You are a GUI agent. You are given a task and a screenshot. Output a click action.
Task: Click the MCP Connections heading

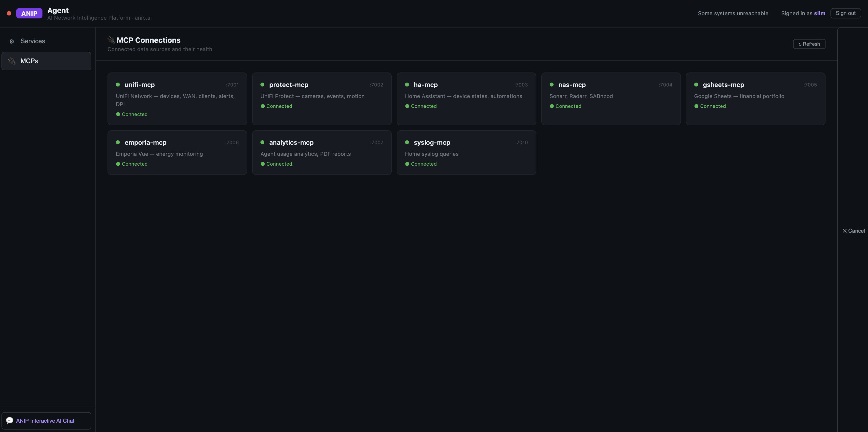point(149,40)
